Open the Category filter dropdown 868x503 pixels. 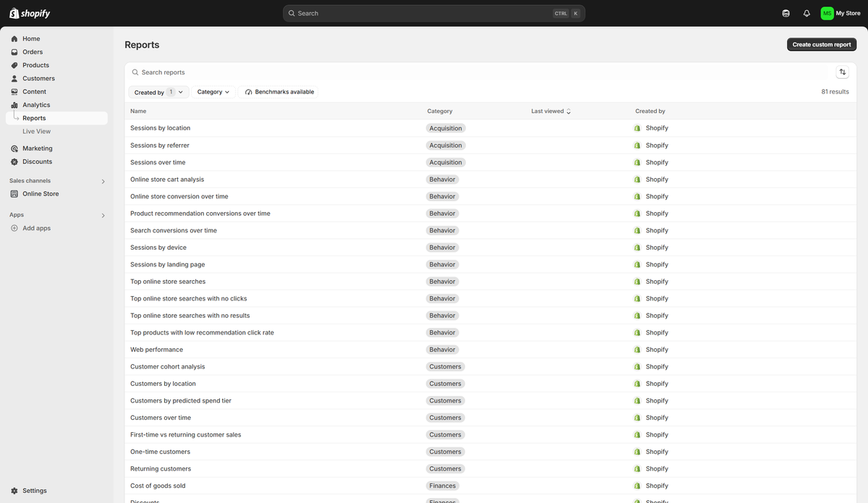(213, 92)
